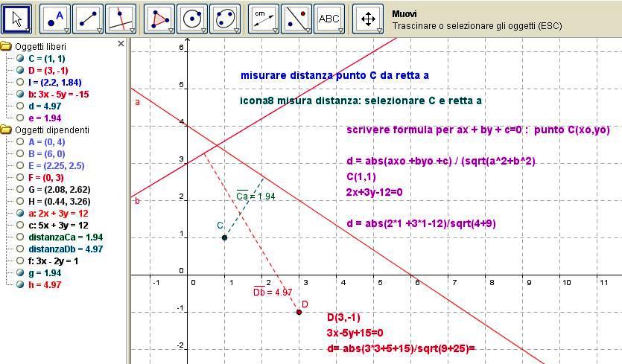Open dropdown arrow of Polygon tool
The width and height of the screenshot is (622, 364).
(x=171, y=31)
